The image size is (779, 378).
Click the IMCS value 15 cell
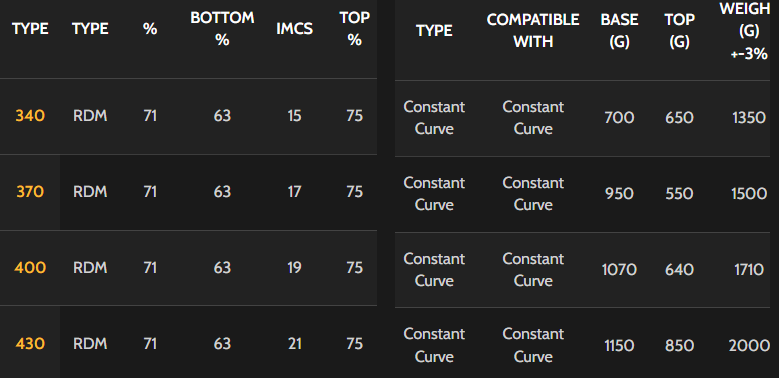point(295,116)
